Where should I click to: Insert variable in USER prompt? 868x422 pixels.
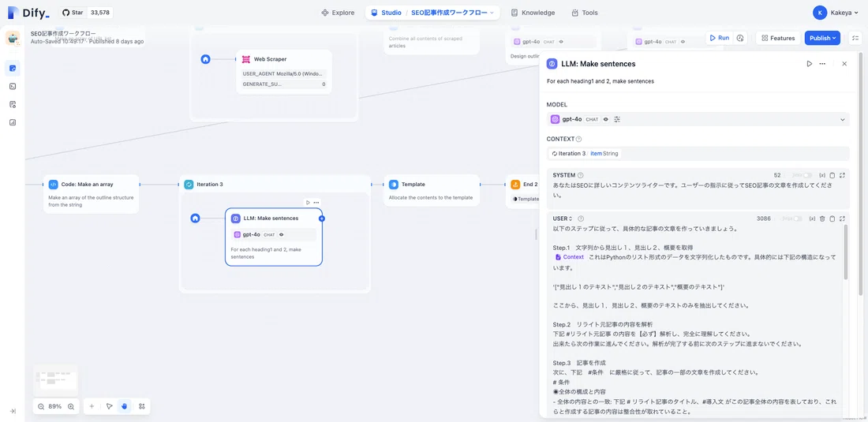812,218
